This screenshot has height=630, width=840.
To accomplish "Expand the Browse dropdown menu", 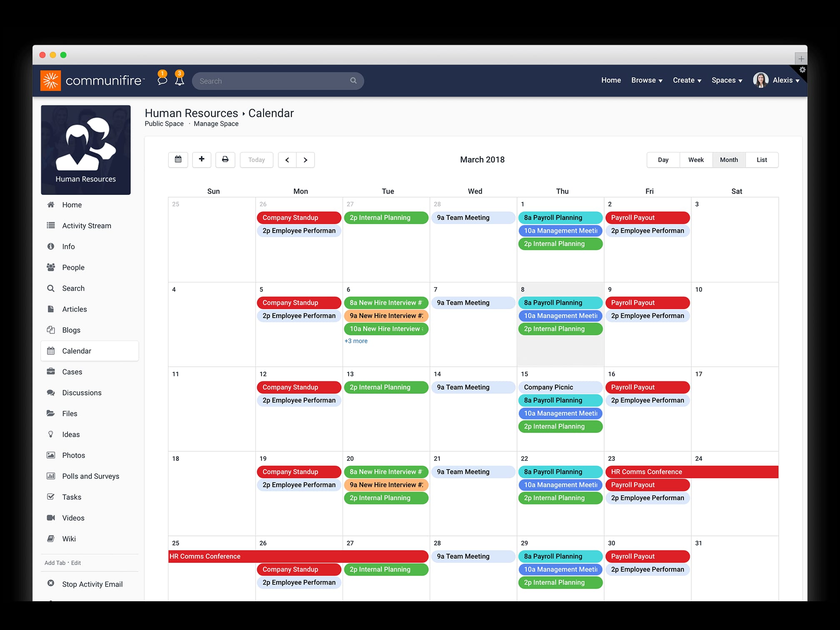I will pos(647,80).
